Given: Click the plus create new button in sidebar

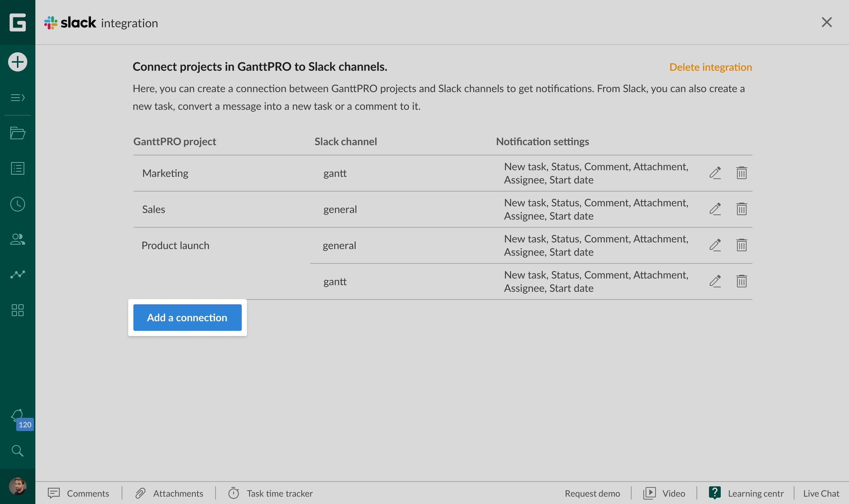Looking at the screenshot, I should click(x=18, y=62).
